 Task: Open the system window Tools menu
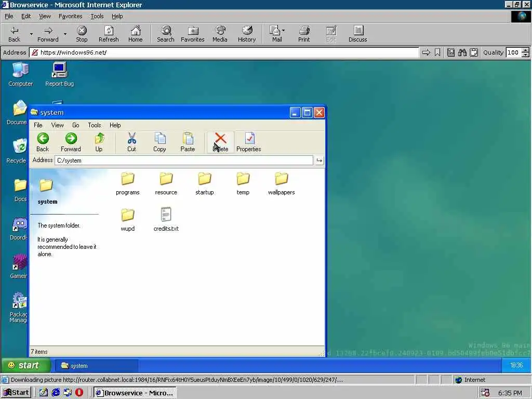(x=95, y=125)
